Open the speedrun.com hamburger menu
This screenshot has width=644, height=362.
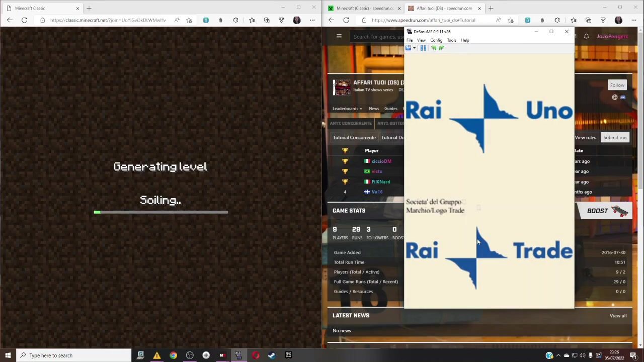[x=339, y=36]
